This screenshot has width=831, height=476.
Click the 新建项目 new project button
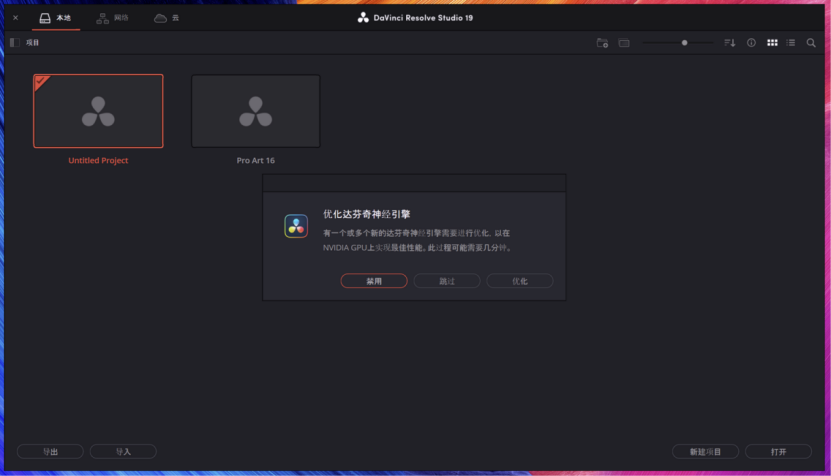click(705, 452)
